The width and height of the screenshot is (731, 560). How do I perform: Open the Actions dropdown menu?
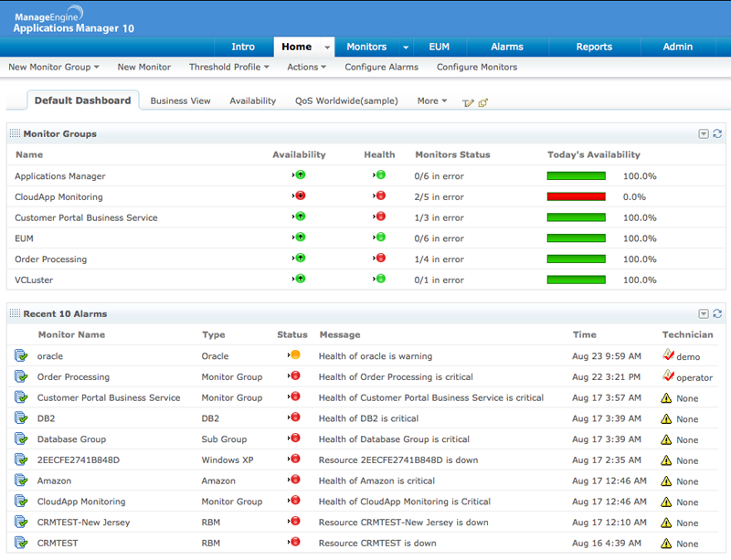[x=306, y=67]
